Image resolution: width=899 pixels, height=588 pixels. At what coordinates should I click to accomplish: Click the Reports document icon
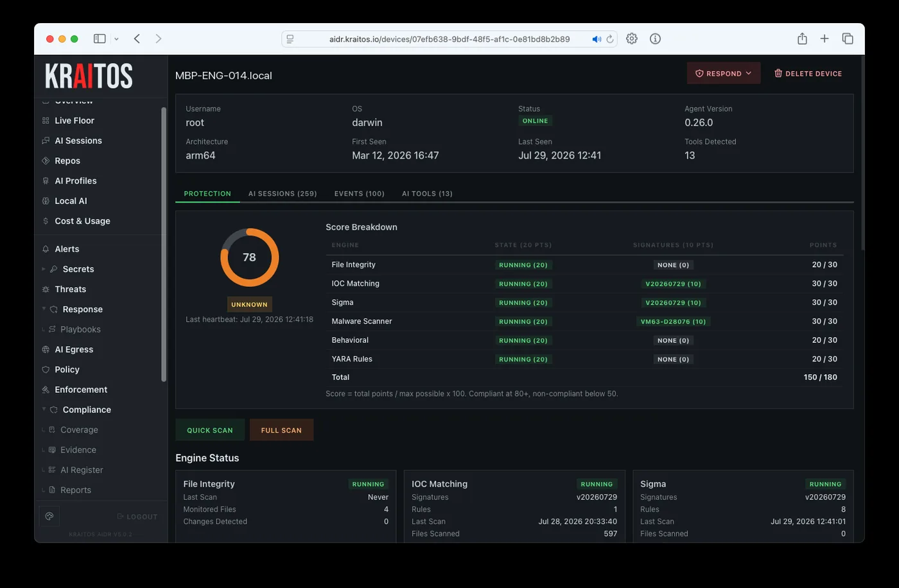click(52, 490)
